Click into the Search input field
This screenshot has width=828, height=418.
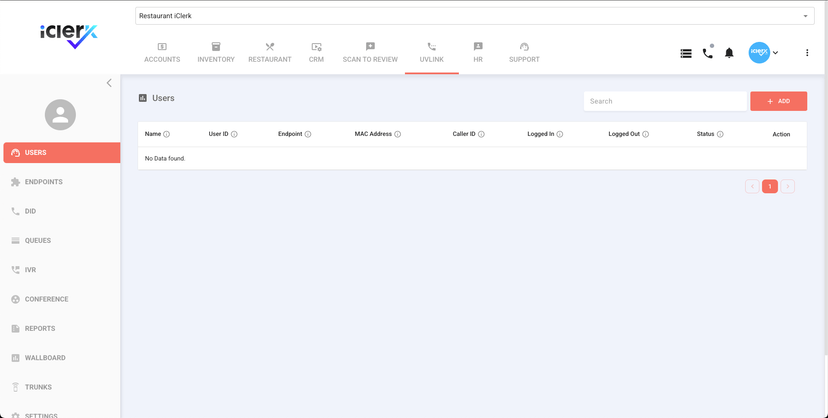click(x=665, y=101)
